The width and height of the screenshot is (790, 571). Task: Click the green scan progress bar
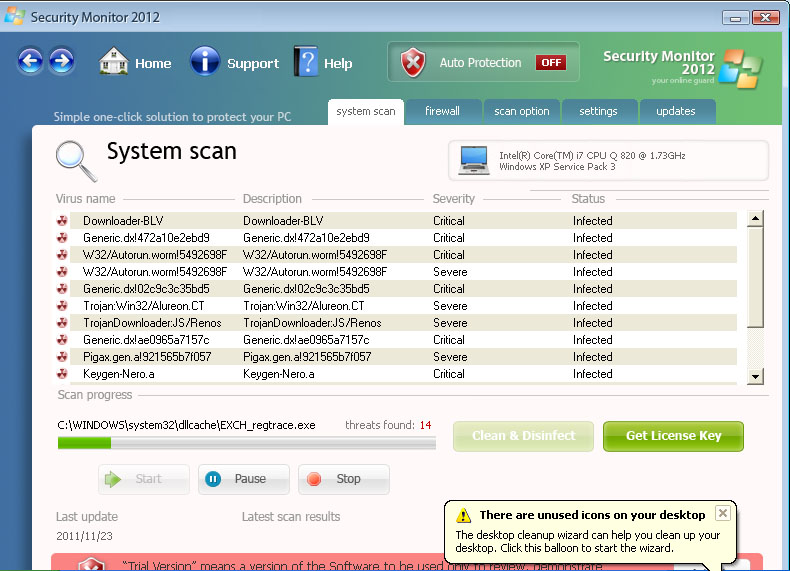[x=246, y=443]
